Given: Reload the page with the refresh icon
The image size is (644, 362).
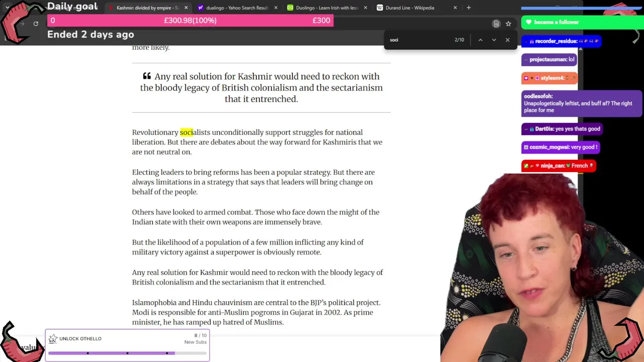Looking at the screenshot, I should click(x=36, y=24).
